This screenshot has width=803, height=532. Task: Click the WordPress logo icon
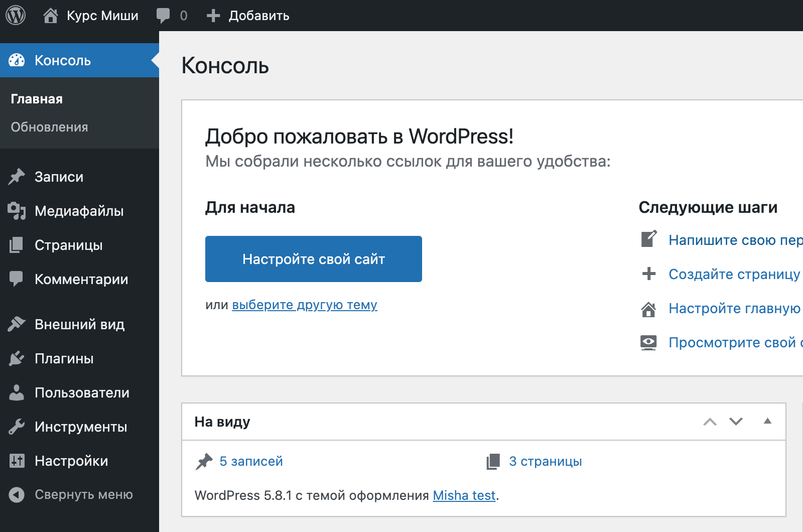tap(16, 16)
